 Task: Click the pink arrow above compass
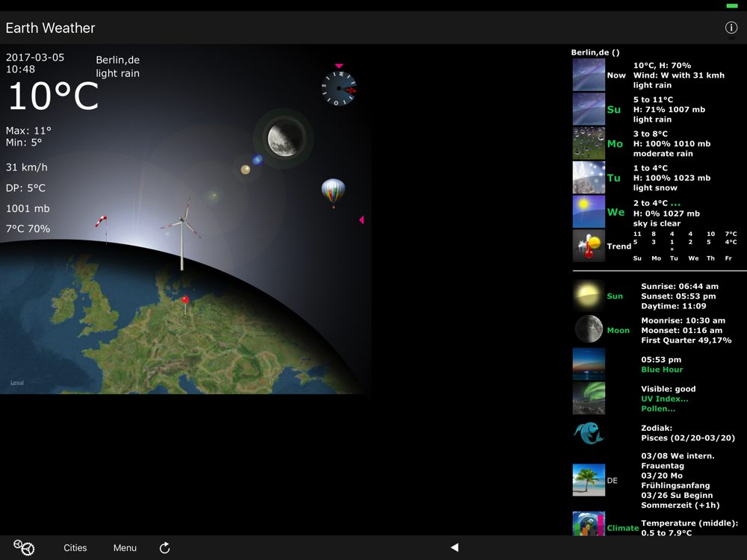(339, 66)
